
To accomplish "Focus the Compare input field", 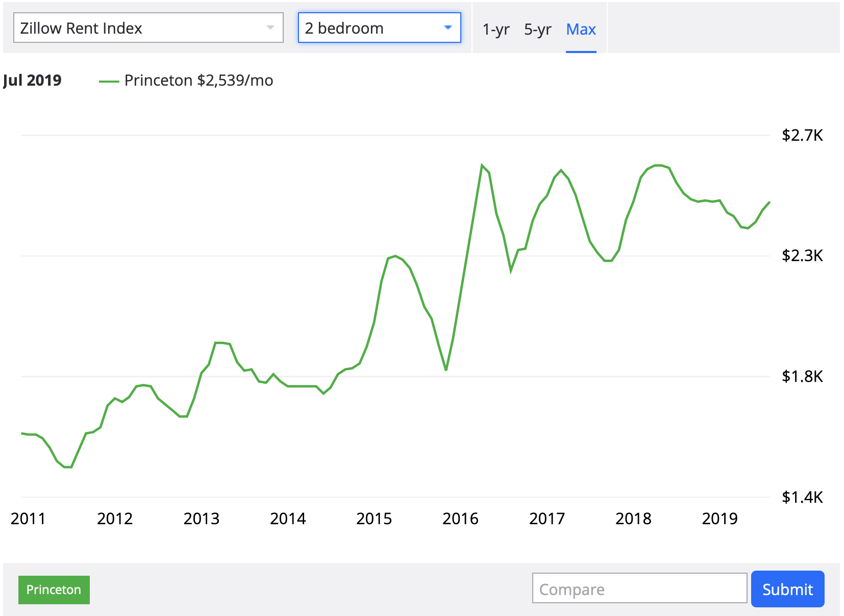I will (639, 589).
